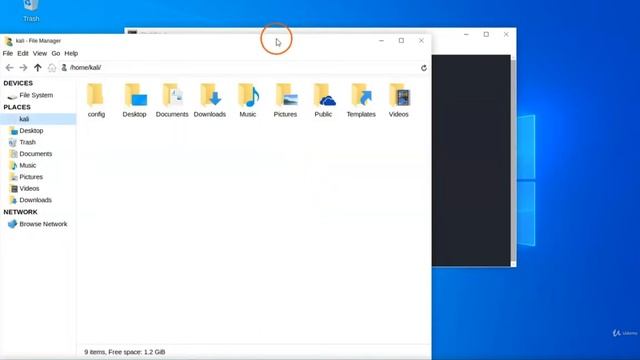This screenshot has height=360, width=640.
Task: Open the Help menu
Action: [71, 53]
